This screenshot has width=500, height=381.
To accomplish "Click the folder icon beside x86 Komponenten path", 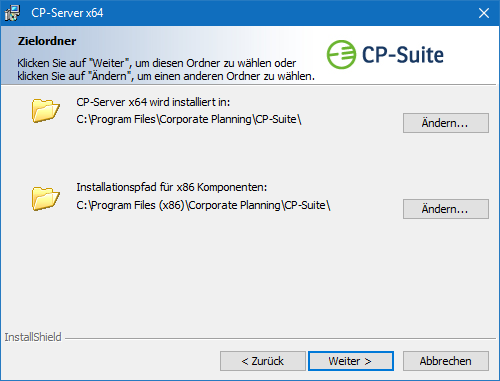I will tap(46, 198).
